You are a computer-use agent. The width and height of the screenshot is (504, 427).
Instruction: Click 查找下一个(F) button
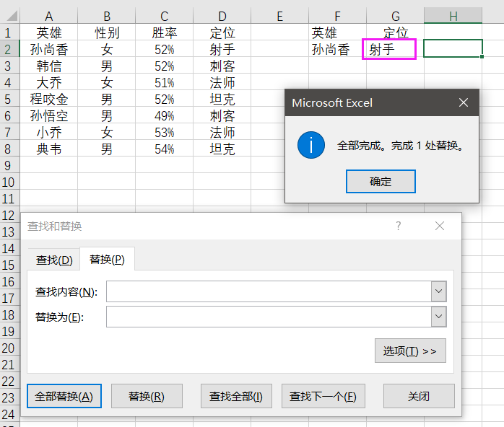click(x=323, y=396)
